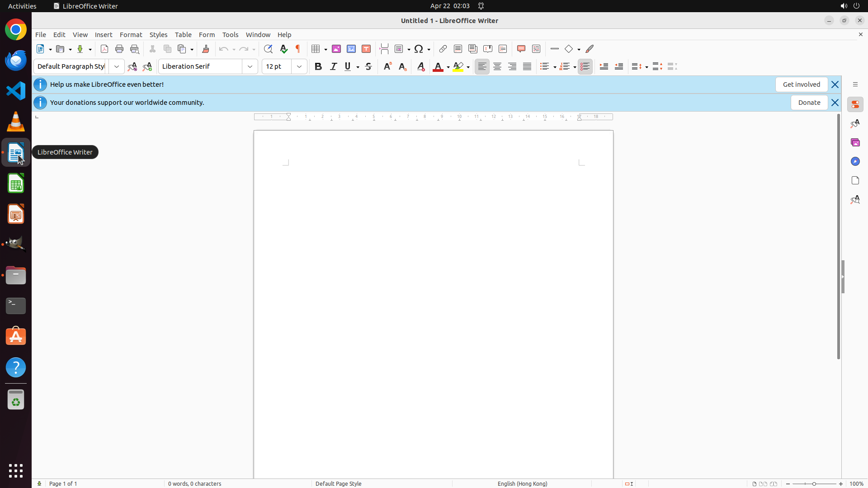Click the Donate button
Image resolution: width=868 pixels, height=488 pixels.
point(809,103)
